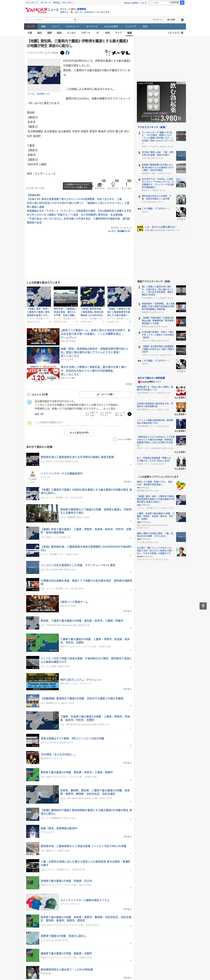Open ソフトバンクホークスが積極採用中 ad link
This screenshot has width=210, height=980.
click(x=61, y=474)
